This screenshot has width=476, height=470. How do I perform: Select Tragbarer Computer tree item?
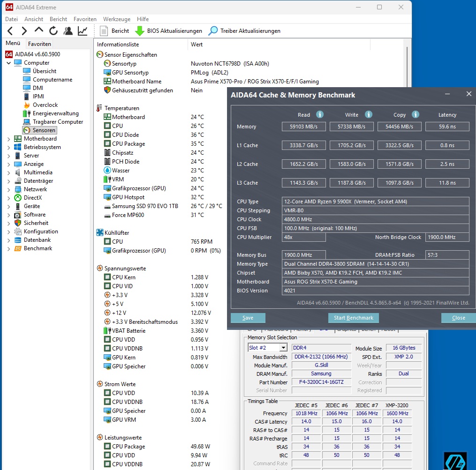point(53,122)
